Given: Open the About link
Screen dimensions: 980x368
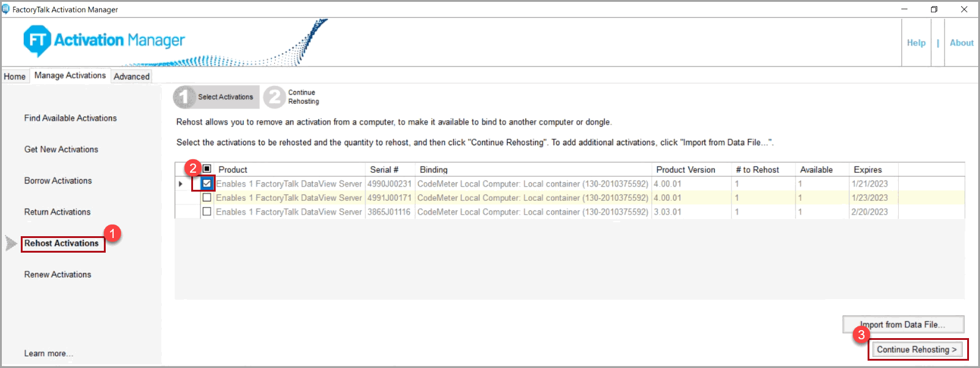Looking at the screenshot, I should pyautogui.click(x=962, y=43).
